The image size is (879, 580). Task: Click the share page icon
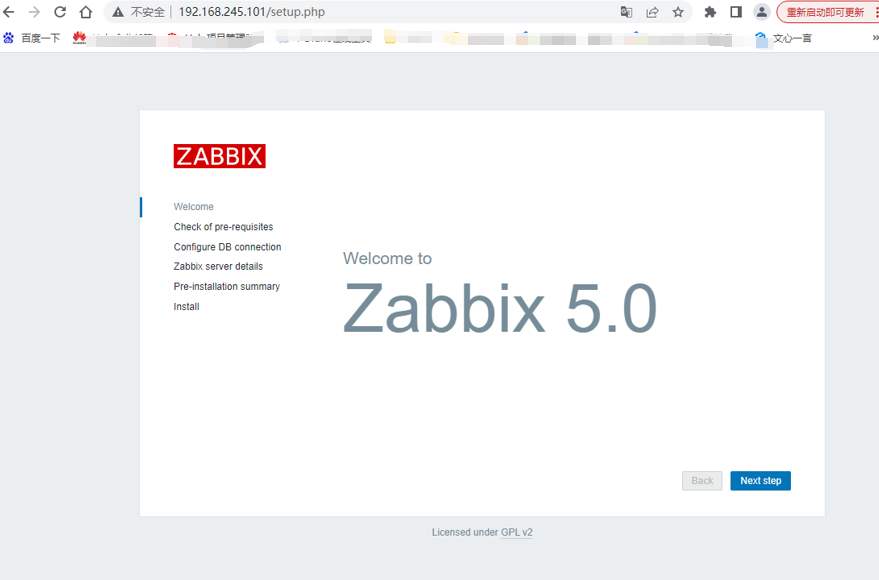click(x=652, y=12)
